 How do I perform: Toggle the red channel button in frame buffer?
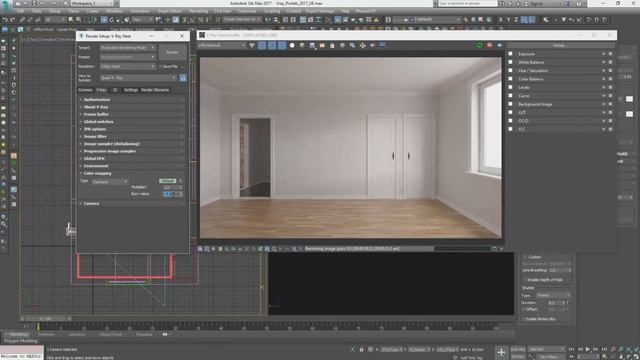262,45
